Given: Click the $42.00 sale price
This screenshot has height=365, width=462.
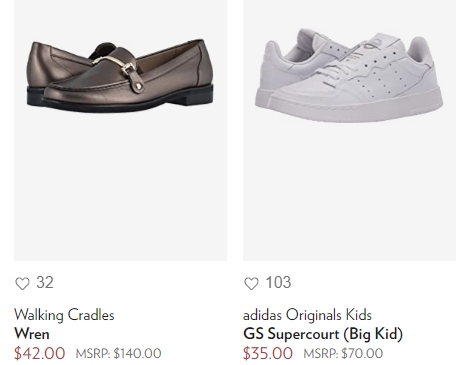Looking at the screenshot, I should pos(40,353).
